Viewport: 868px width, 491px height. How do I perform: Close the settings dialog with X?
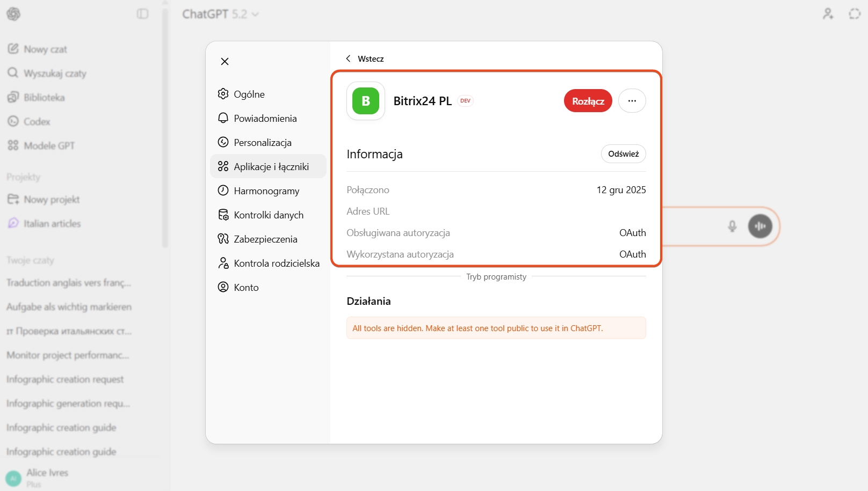(225, 62)
